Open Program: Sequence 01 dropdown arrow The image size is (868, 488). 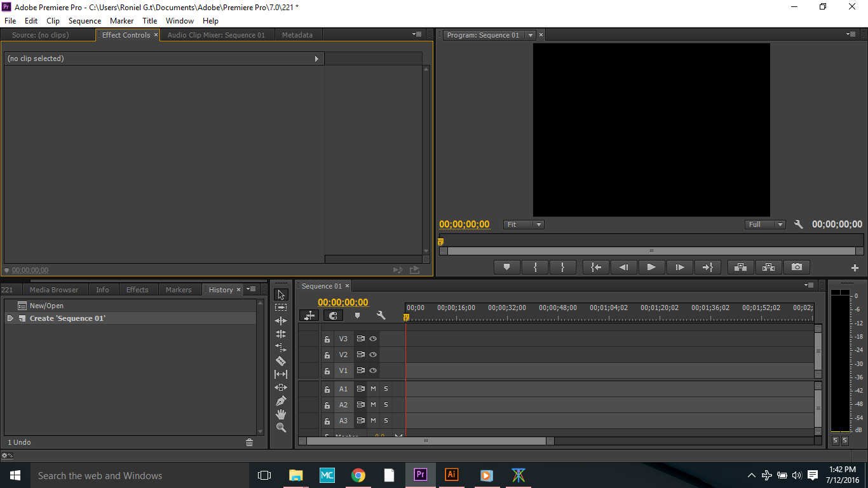[x=531, y=35]
